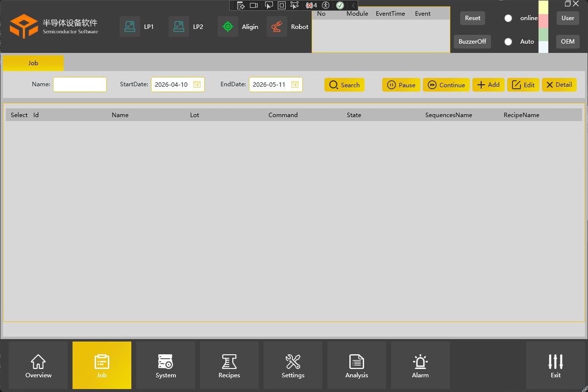
Task: Edit the selected job
Action: pos(523,85)
